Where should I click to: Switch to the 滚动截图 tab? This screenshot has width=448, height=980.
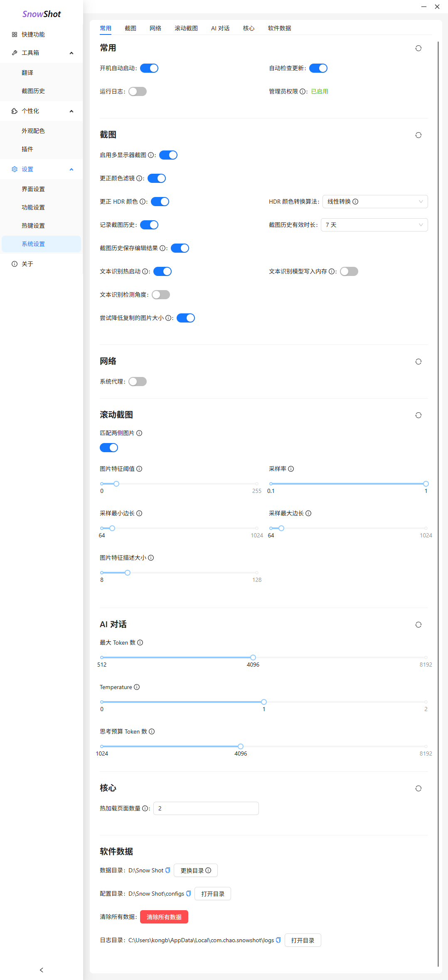pos(186,28)
